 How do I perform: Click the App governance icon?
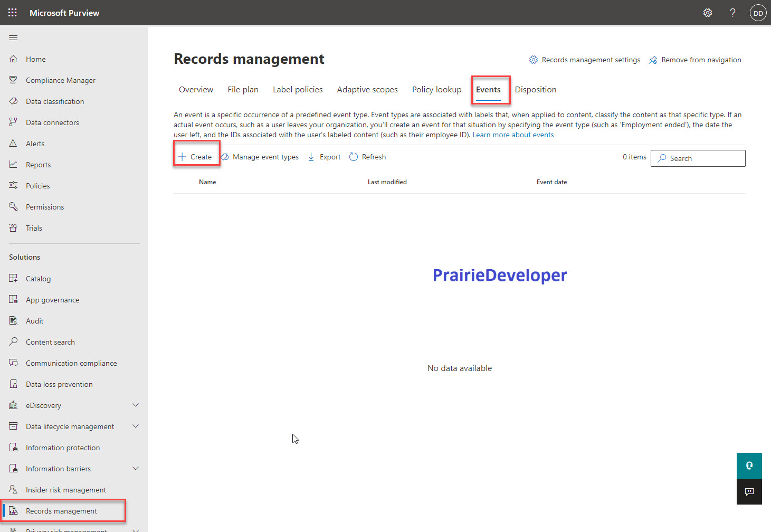coord(13,300)
